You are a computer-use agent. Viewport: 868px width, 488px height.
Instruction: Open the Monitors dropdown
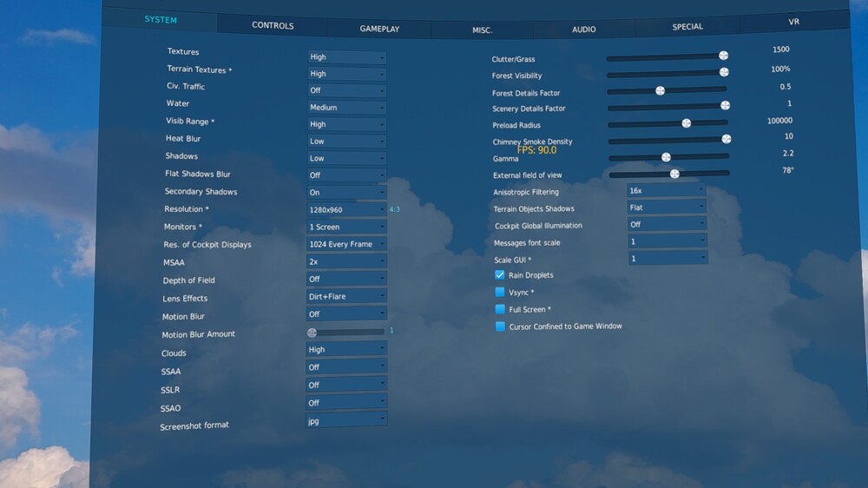click(347, 228)
